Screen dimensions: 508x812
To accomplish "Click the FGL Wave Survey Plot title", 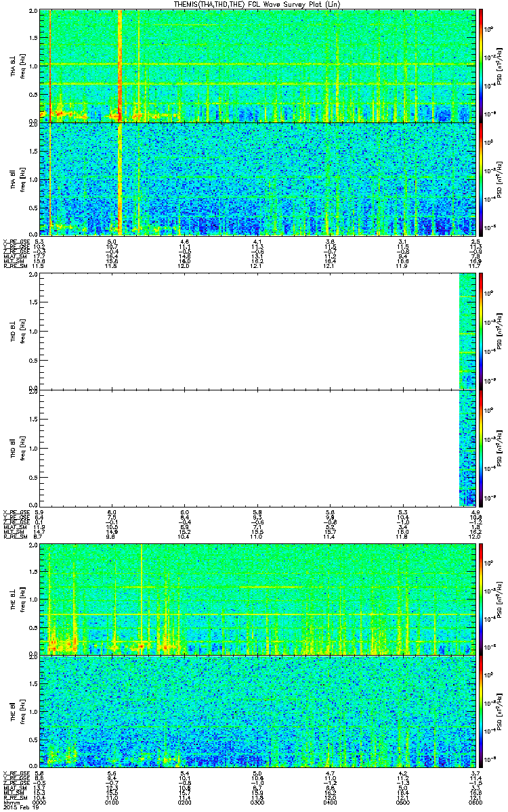I will coord(257,5).
